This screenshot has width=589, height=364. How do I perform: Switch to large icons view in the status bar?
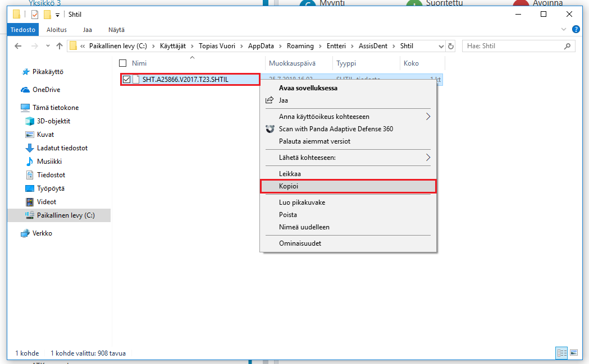tap(574, 353)
